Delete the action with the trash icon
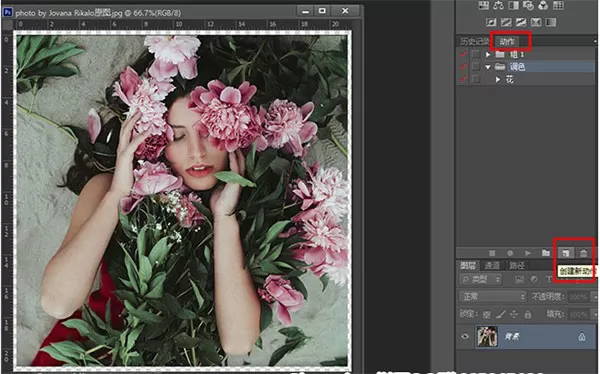This screenshot has width=600, height=374. pyautogui.click(x=583, y=253)
